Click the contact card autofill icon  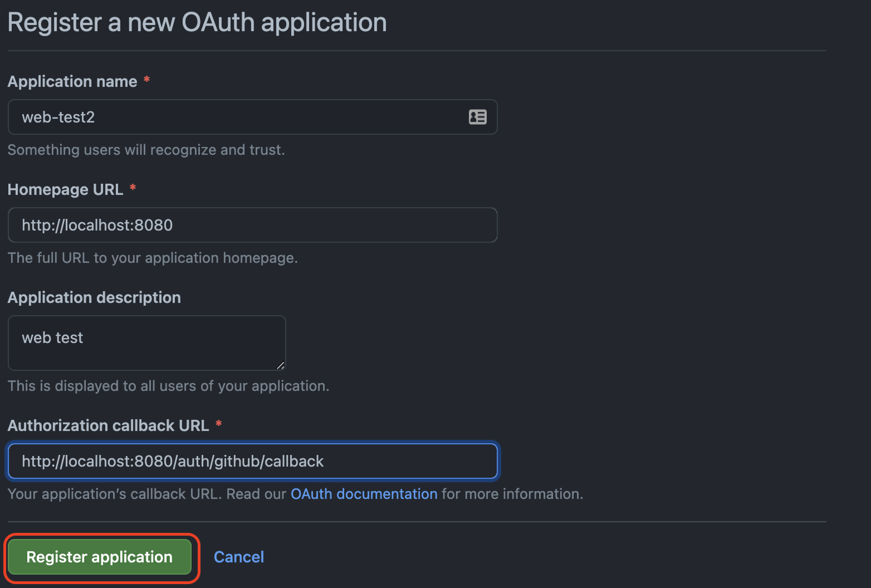pos(478,117)
